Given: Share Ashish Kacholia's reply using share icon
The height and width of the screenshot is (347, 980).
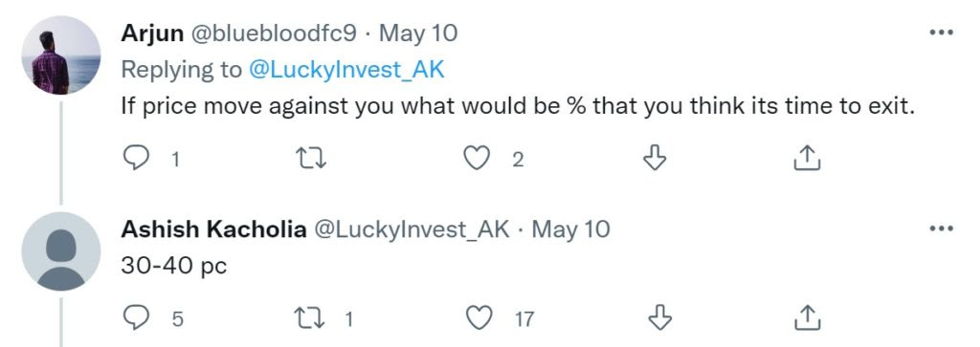Looking at the screenshot, I should tap(806, 318).
